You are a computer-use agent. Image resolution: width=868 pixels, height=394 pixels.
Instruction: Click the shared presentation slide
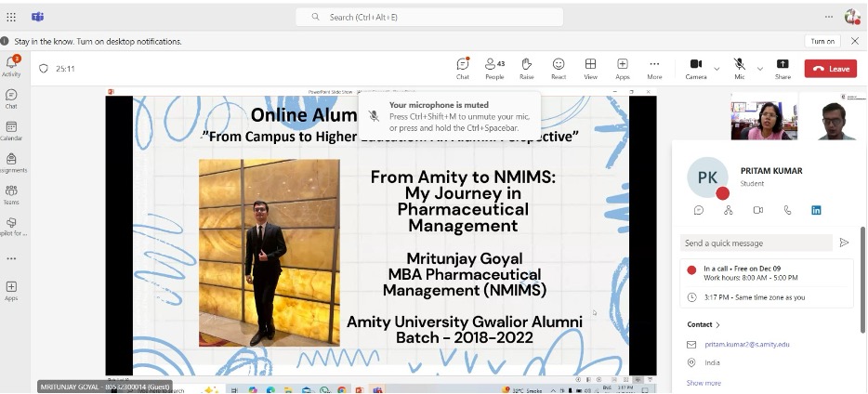(x=381, y=235)
